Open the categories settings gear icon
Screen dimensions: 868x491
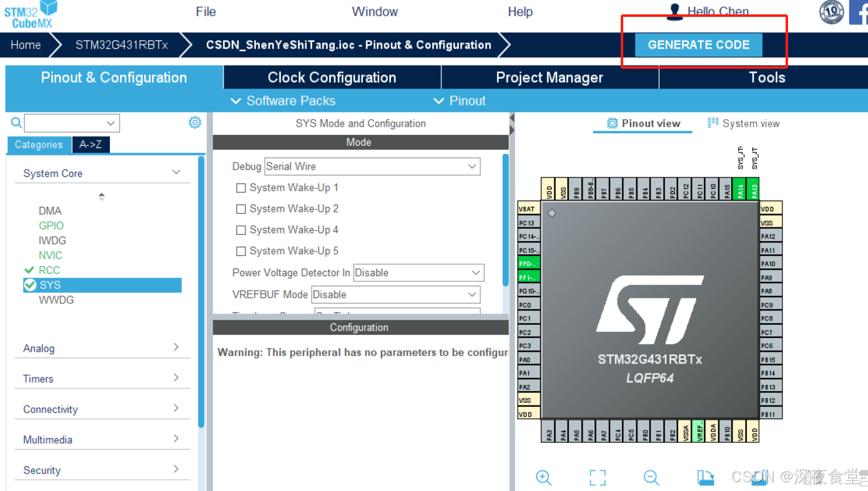coord(195,122)
